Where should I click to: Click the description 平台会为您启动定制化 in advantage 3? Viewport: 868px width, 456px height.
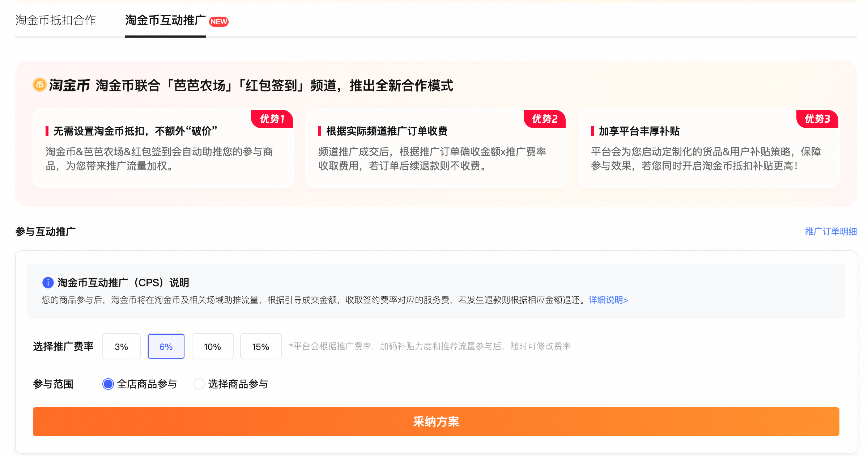[x=706, y=159]
